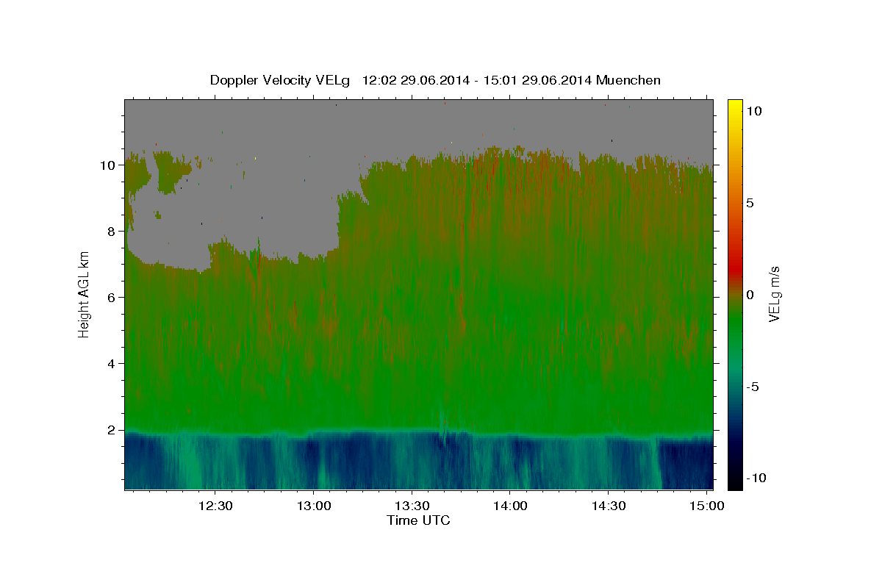Image resolution: width=882 pixels, height=588 pixels.
Task: Click the height axis label '6'
Action: point(110,298)
